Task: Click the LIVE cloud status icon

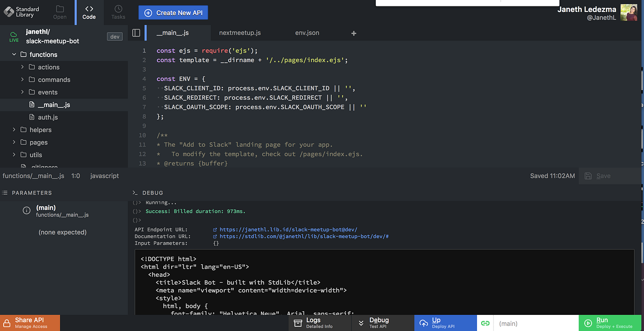Action: coord(14,36)
